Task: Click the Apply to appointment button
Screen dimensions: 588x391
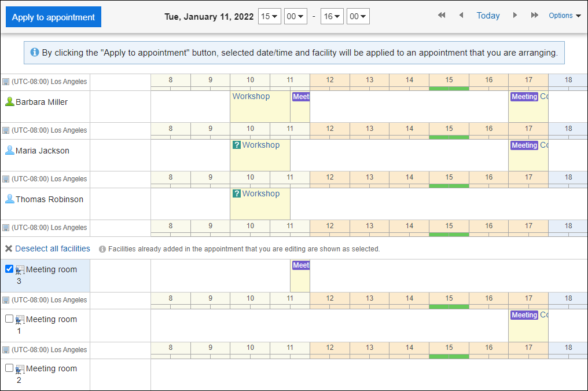Action: click(53, 17)
